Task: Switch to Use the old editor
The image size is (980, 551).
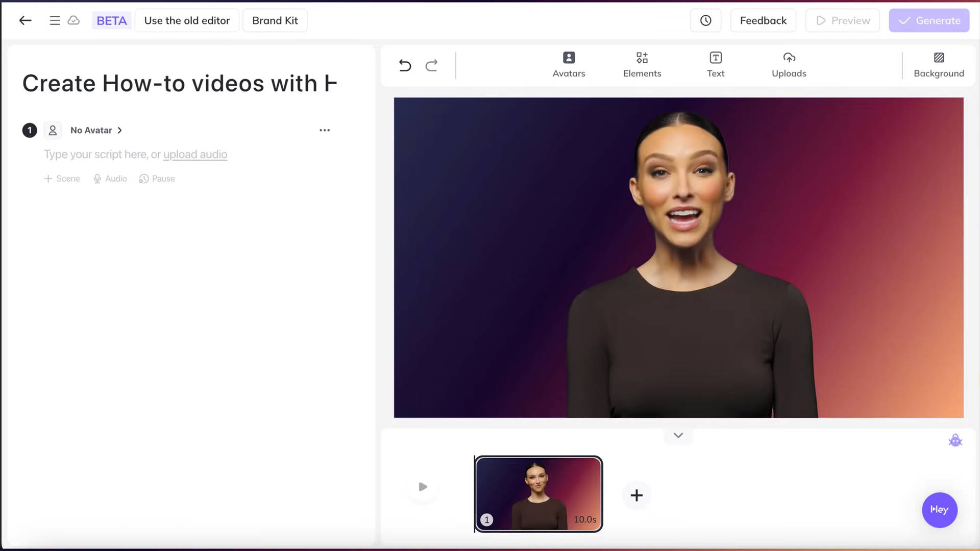Action: point(187,20)
